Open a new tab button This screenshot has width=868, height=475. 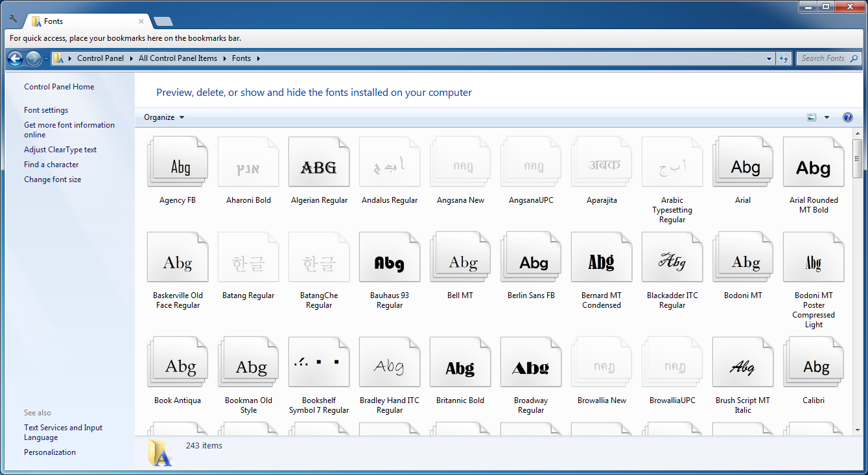tap(163, 21)
